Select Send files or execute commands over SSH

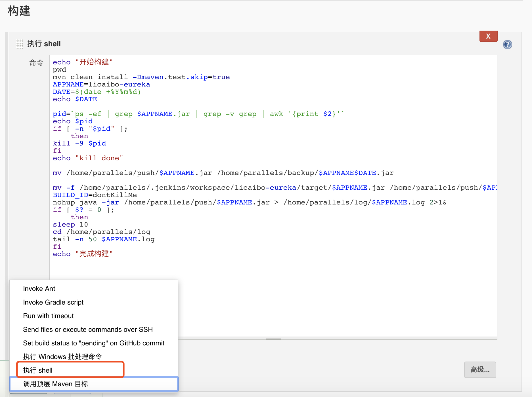94,330
